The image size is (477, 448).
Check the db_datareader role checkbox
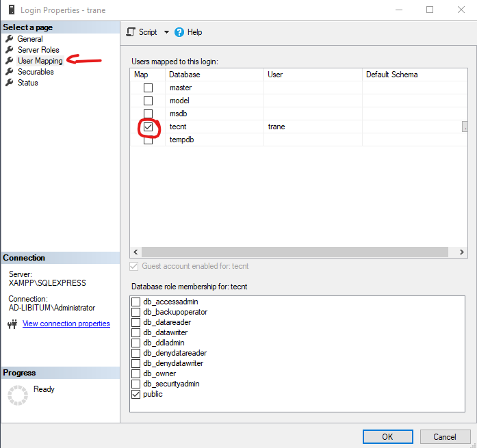click(136, 322)
